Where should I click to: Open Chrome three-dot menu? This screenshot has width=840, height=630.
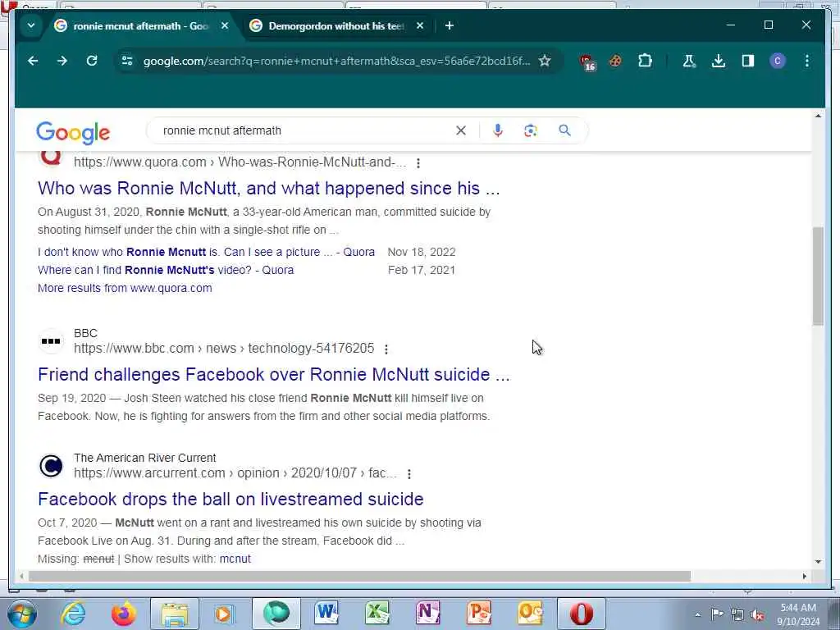coord(807,61)
